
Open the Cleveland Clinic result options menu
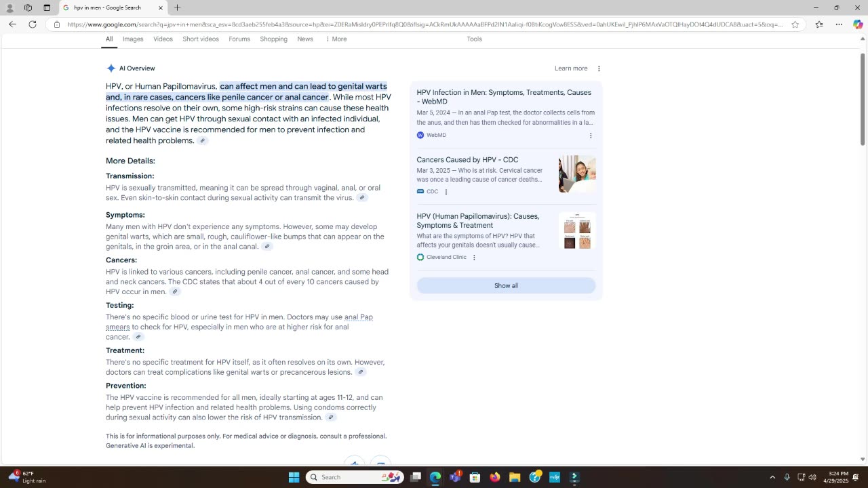click(x=474, y=258)
